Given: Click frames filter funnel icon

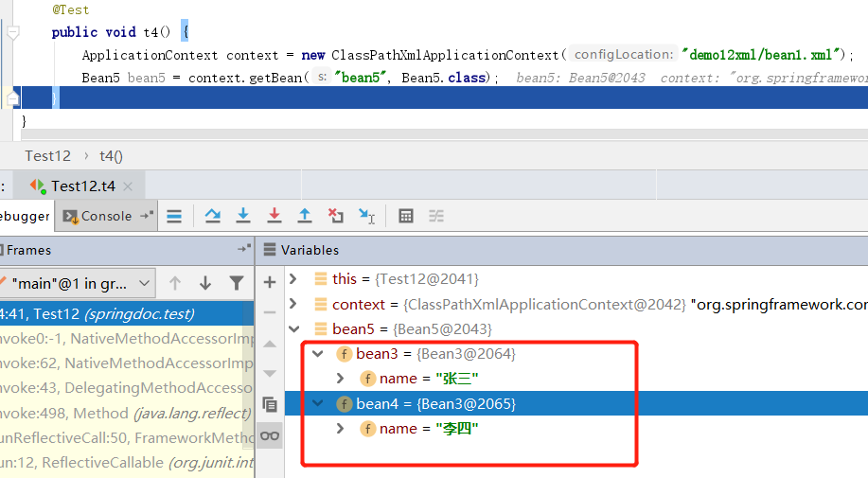Looking at the screenshot, I should tap(237, 283).
